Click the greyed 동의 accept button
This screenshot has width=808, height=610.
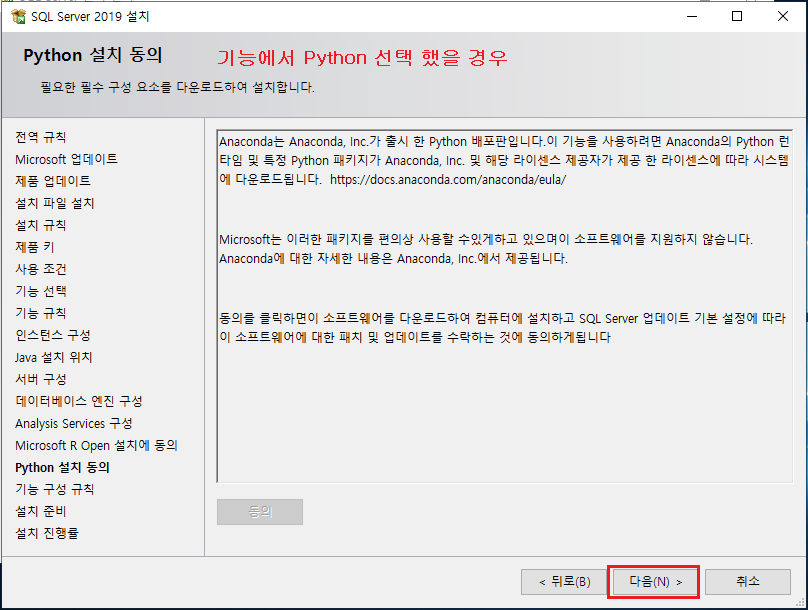(x=260, y=512)
